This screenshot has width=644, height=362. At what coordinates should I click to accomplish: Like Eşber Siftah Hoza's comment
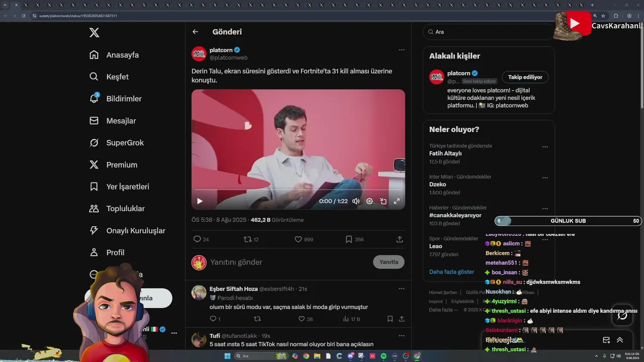[x=305, y=319]
